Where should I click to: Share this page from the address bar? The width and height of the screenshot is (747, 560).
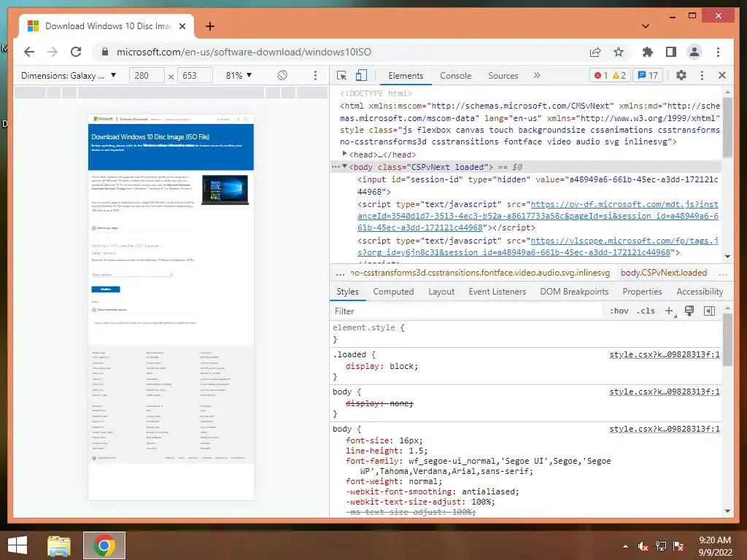coord(595,52)
